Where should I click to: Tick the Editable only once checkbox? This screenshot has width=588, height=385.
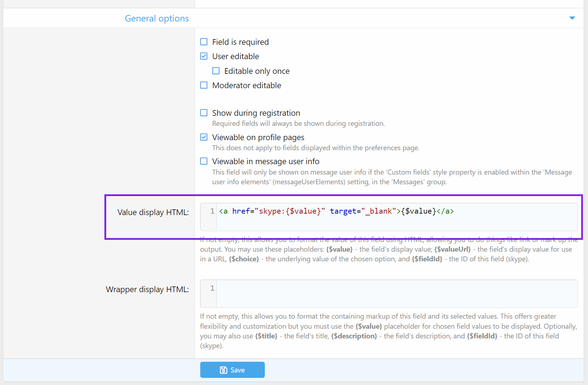[x=216, y=71]
